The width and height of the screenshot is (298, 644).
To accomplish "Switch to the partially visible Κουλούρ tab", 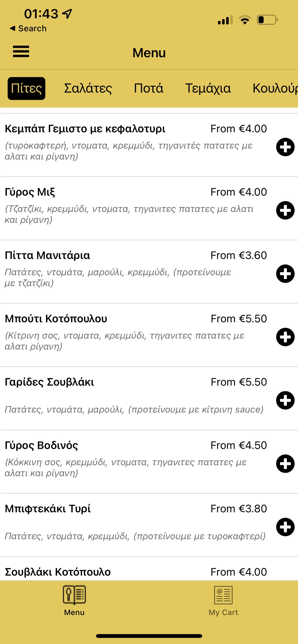I will coord(275,89).
